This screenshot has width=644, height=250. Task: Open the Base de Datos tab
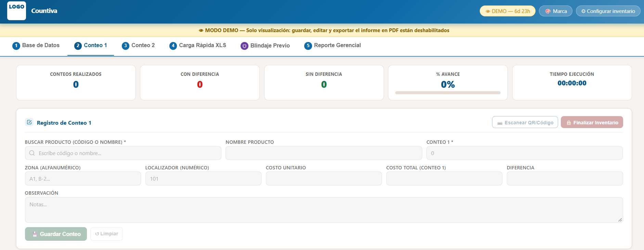(36, 46)
